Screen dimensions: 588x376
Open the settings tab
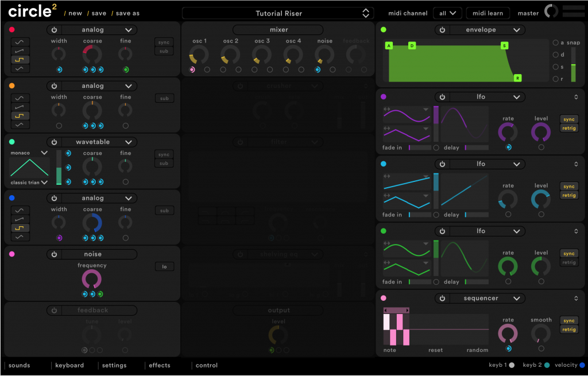[x=114, y=365]
